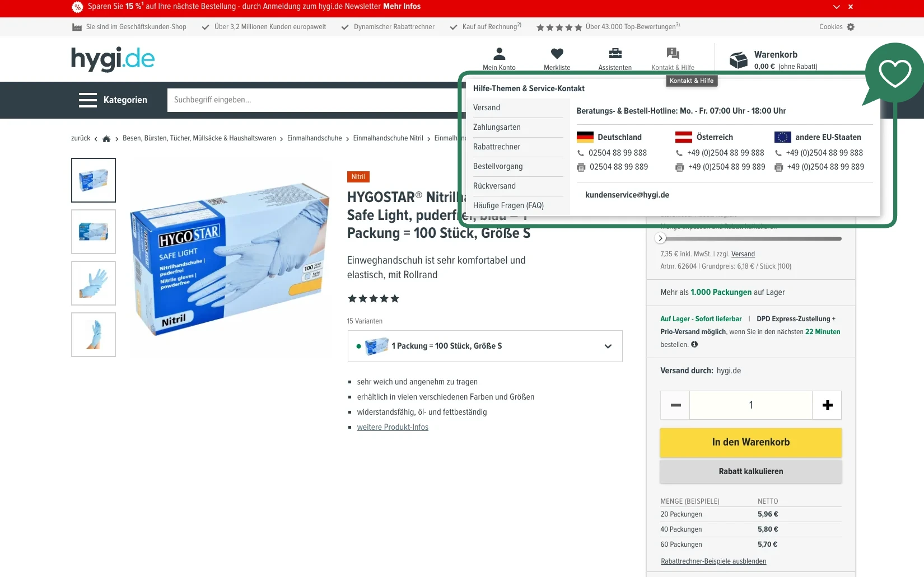Click the Deutschland phone number 02504 88 99 888

(618, 153)
